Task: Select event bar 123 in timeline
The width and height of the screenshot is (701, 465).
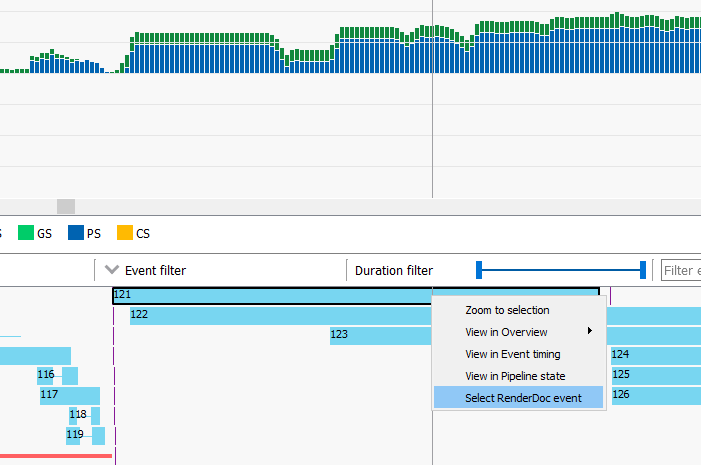Action: (381, 336)
